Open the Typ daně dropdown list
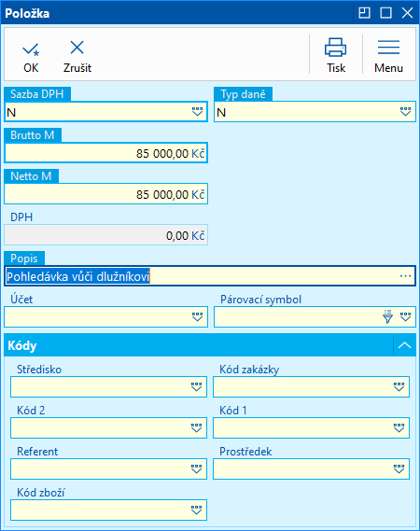 click(x=405, y=111)
